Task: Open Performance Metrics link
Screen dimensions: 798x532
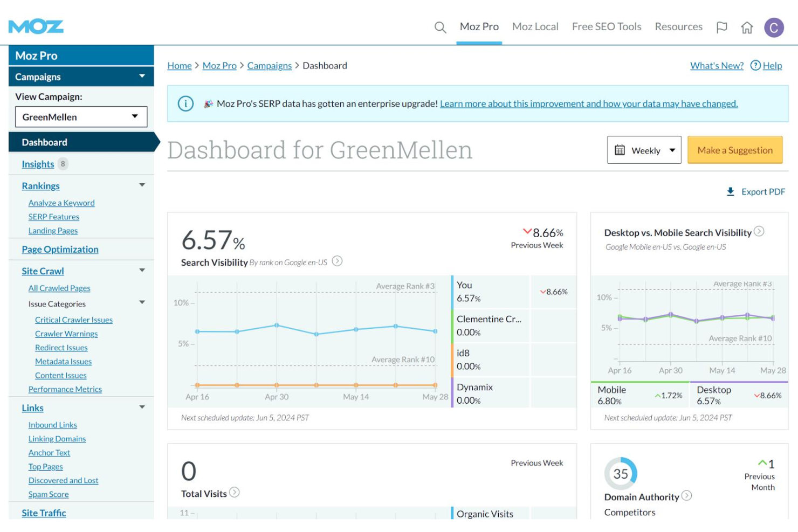Action: click(x=65, y=389)
